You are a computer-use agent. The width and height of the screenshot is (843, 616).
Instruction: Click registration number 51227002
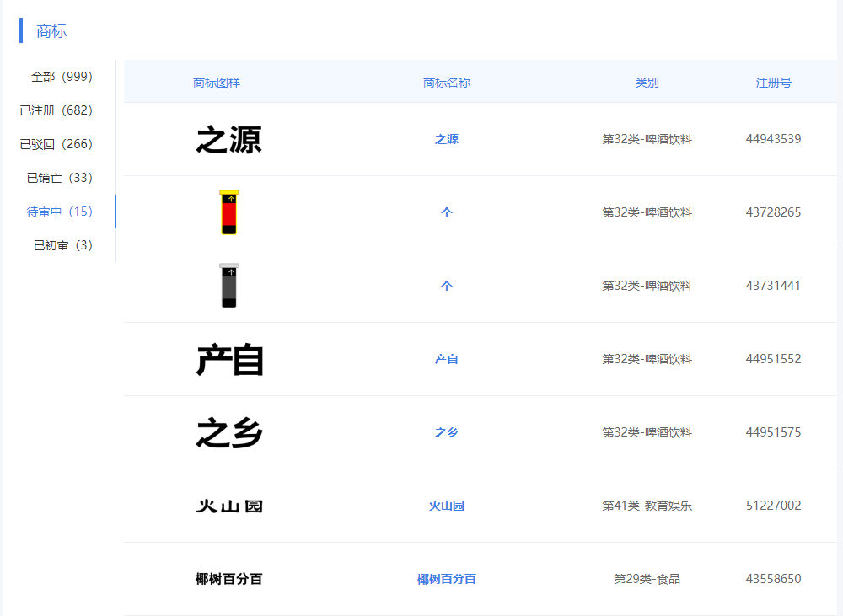[x=773, y=506]
